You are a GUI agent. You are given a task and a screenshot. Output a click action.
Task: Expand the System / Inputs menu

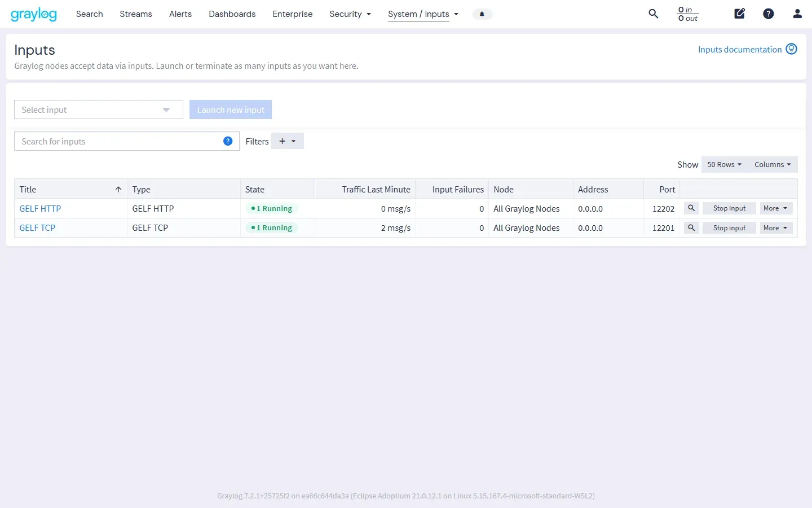pyautogui.click(x=423, y=14)
